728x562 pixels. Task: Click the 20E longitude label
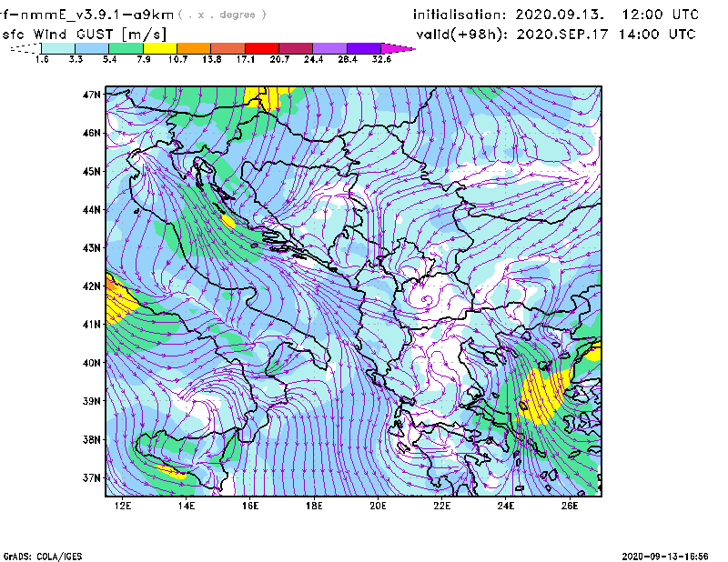click(378, 506)
